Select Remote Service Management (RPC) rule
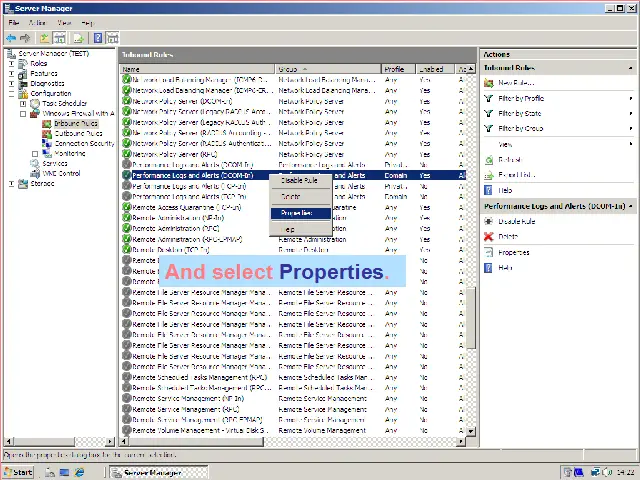The image size is (640, 480). pos(186,409)
